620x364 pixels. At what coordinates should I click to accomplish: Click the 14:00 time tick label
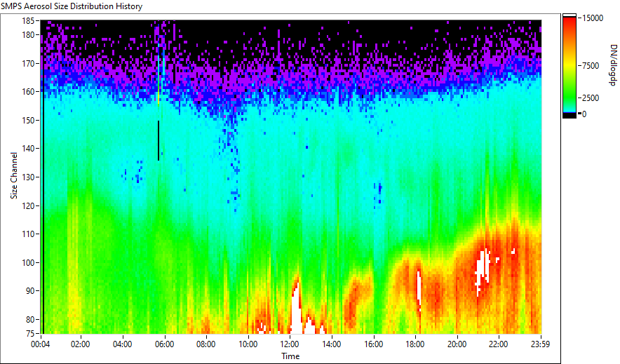[x=331, y=344]
